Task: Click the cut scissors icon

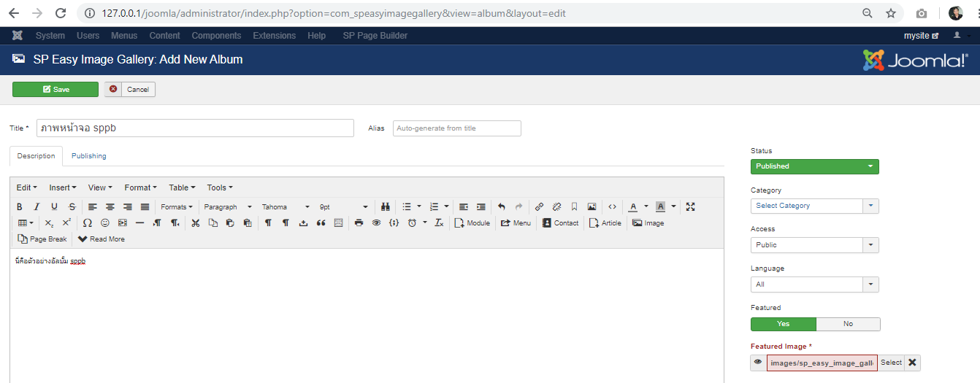Action: (x=195, y=223)
